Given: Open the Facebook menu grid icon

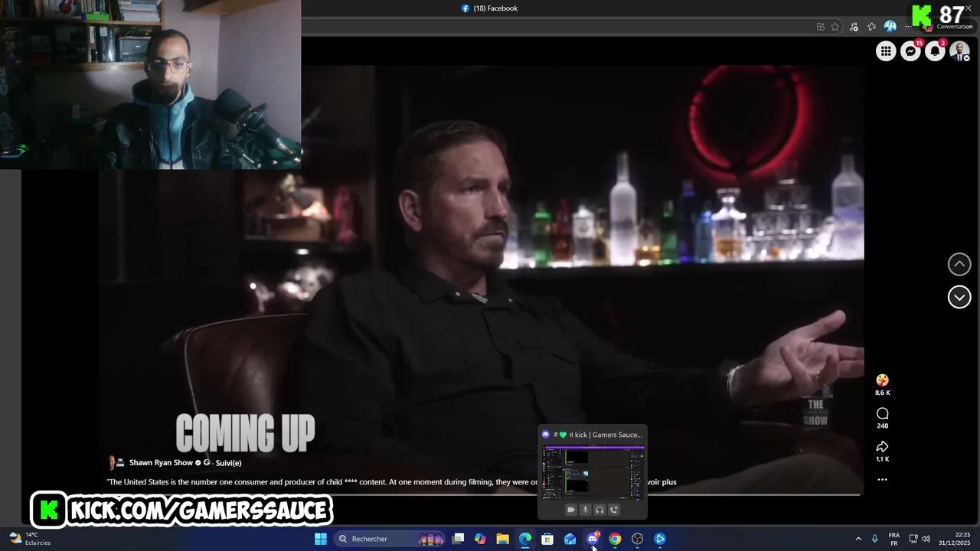Looking at the screenshot, I should point(886,51).
